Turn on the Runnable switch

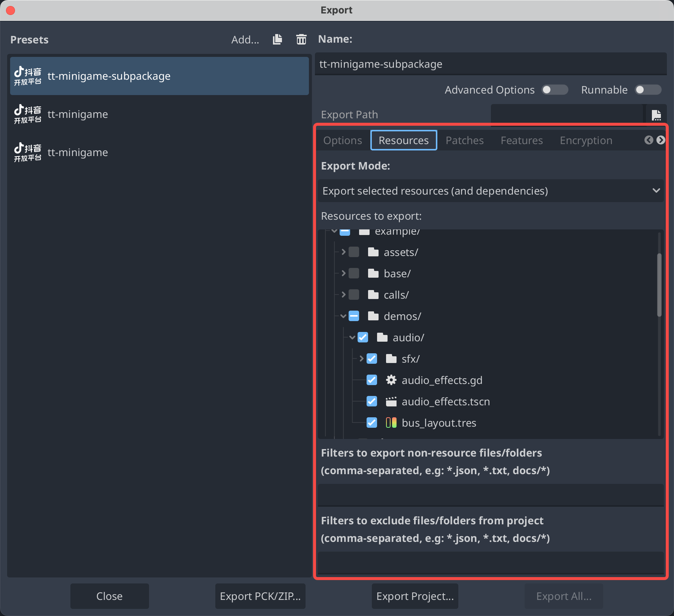648,90
